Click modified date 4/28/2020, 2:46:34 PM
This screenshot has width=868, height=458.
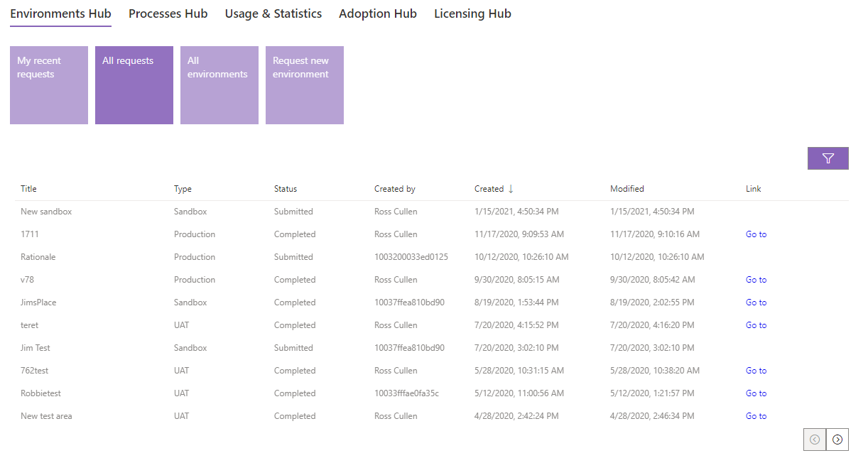pos(652,416)
